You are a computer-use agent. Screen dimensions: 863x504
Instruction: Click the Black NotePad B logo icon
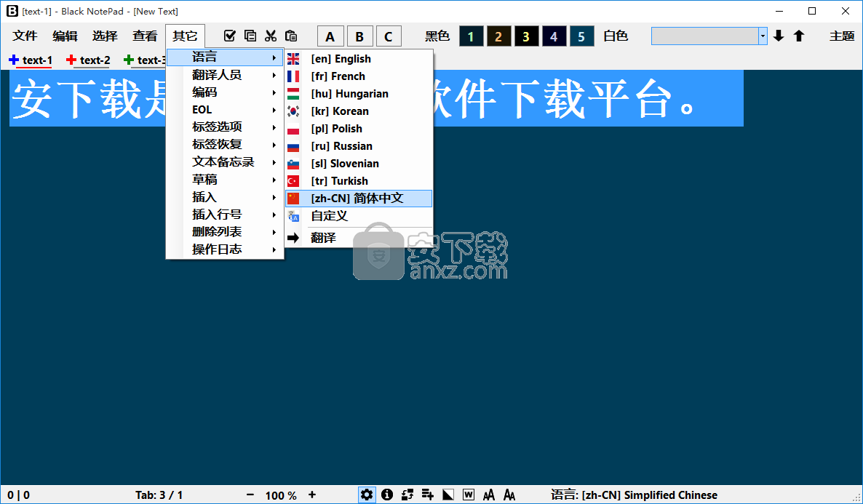(x=12, y=11)
